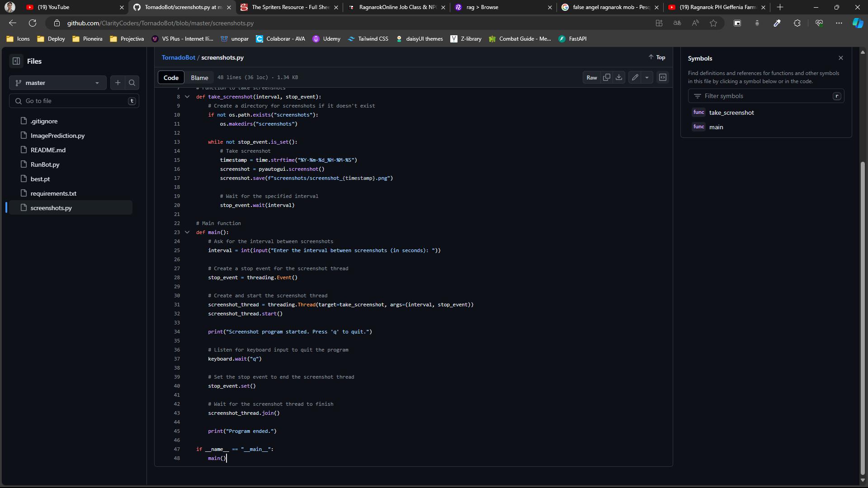Open Tailwind CSS bookmark
Screen dimensions: 868x488
[x=368, y=39]
